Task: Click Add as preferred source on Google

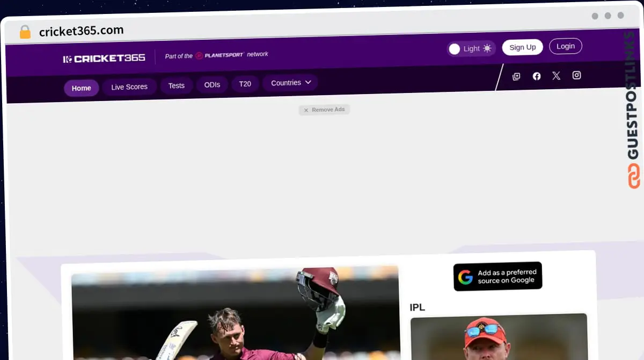Action: 497,276
